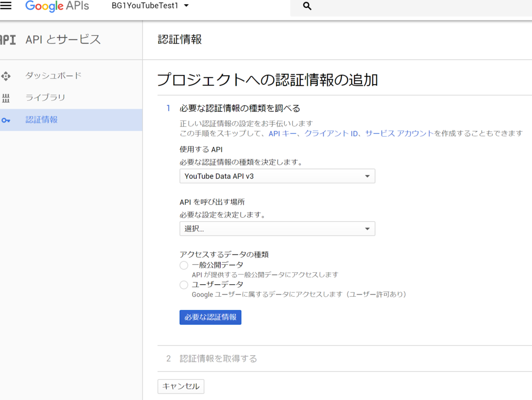Click the キャンセル button

(181, 386)
